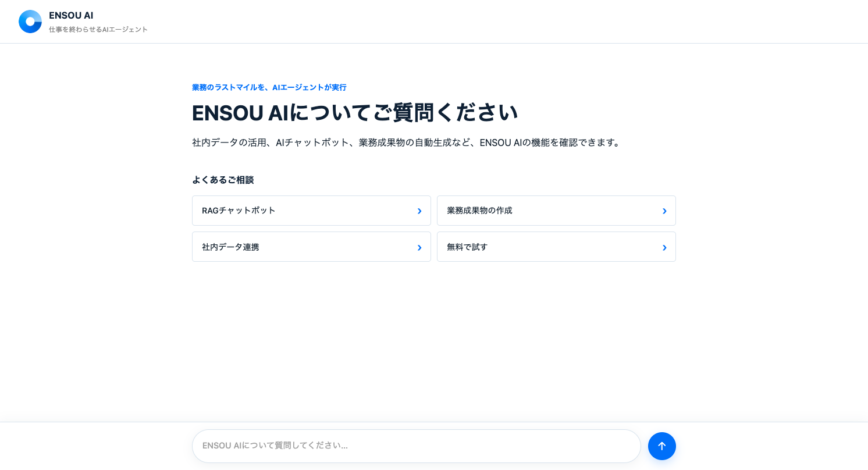
Task: Click the chevron on the RAGチャットボット card
Action: pos(419,211)
